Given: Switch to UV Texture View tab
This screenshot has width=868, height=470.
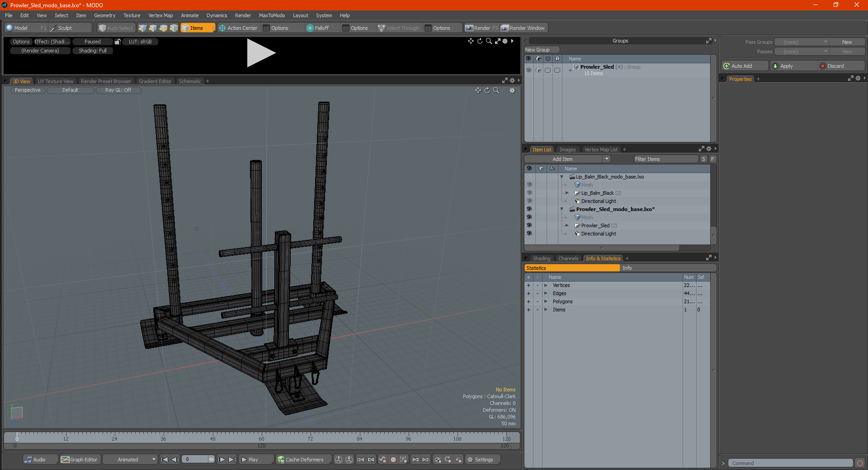Looking at the screenshot, I should [56, 81].
